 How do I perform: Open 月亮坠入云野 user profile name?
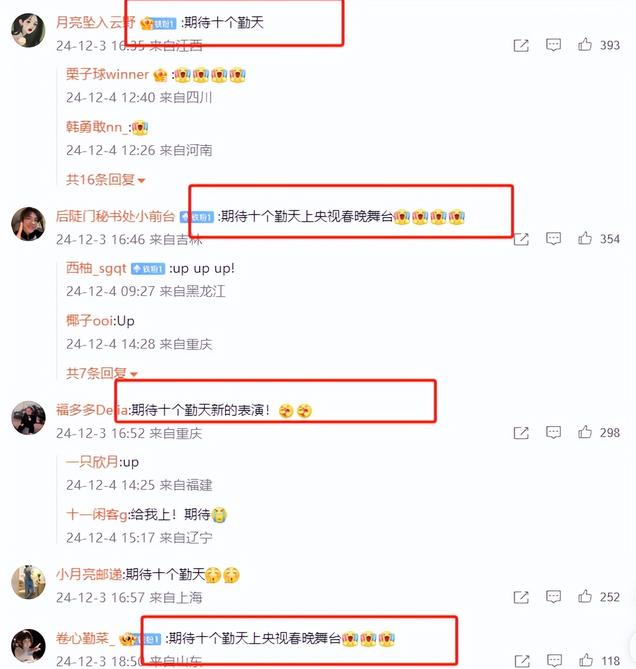click(96, 22)
